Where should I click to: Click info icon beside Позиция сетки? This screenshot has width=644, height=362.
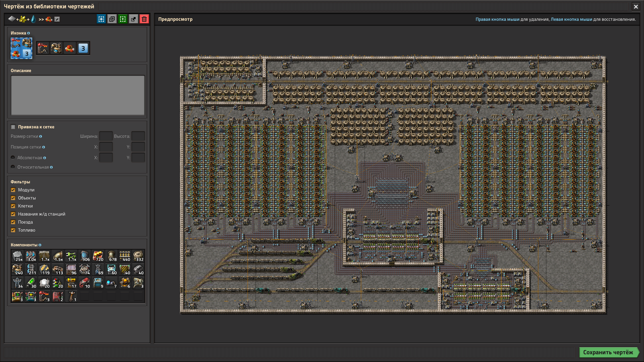(44, 147)
